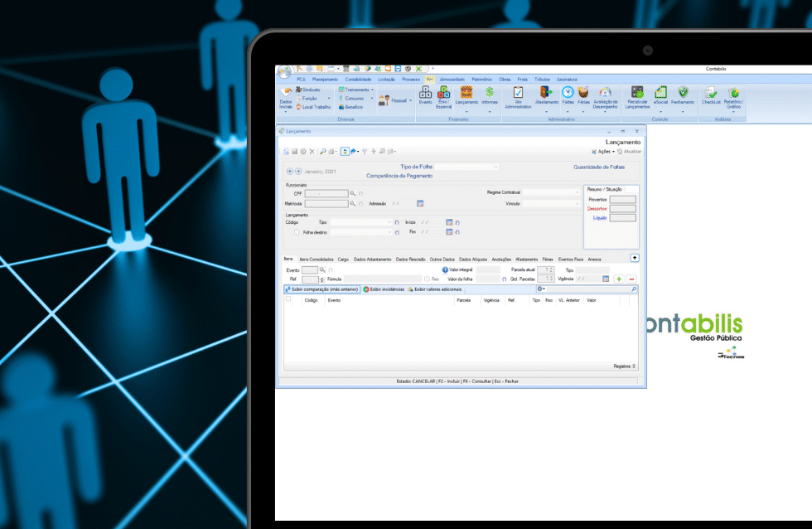Screen dimensions: 812x529
Task: Click Exibir comparação (mês anterior) button
Action: (321, 289)
